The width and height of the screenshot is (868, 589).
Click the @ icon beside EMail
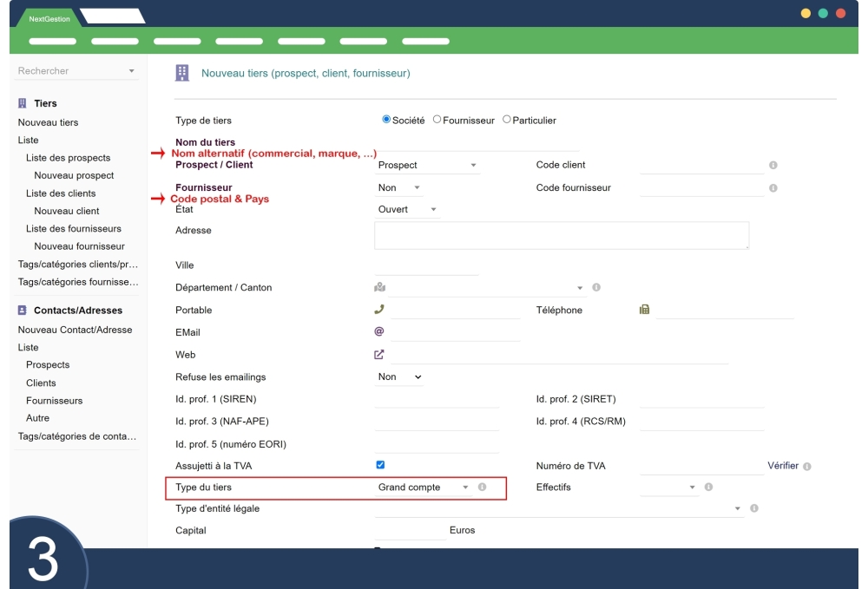click(x=379, y=331)
